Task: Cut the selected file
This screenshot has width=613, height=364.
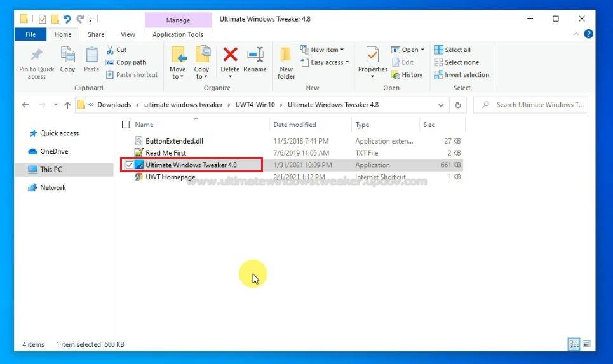Action: tap(116, 50)
